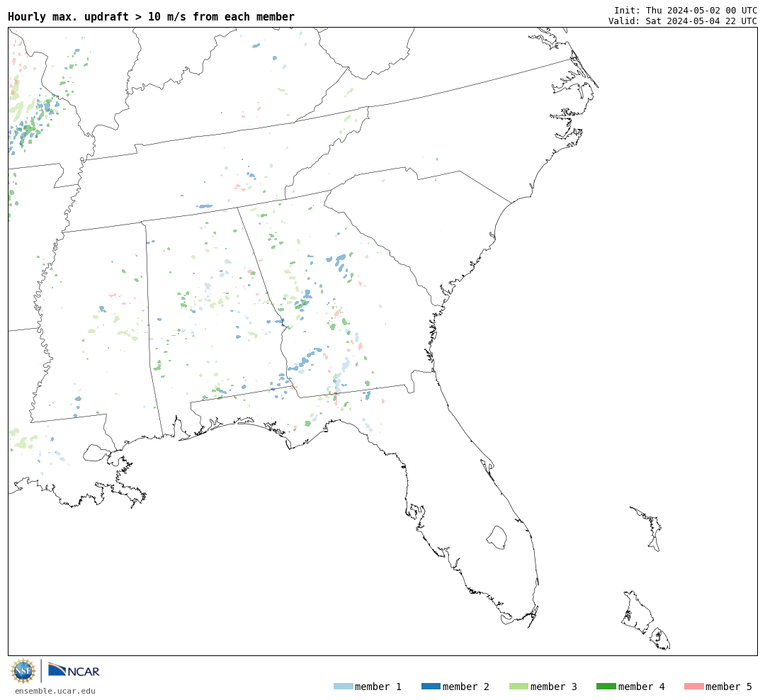Click the member 5 pink swatch
Viewport: 765px width, 700px height.
(x=693, y=687)
